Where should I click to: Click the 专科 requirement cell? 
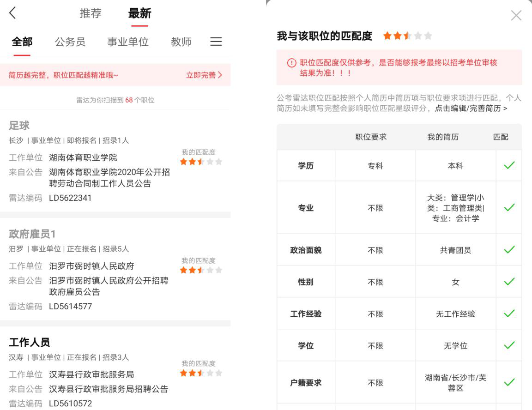coord(375,166)
